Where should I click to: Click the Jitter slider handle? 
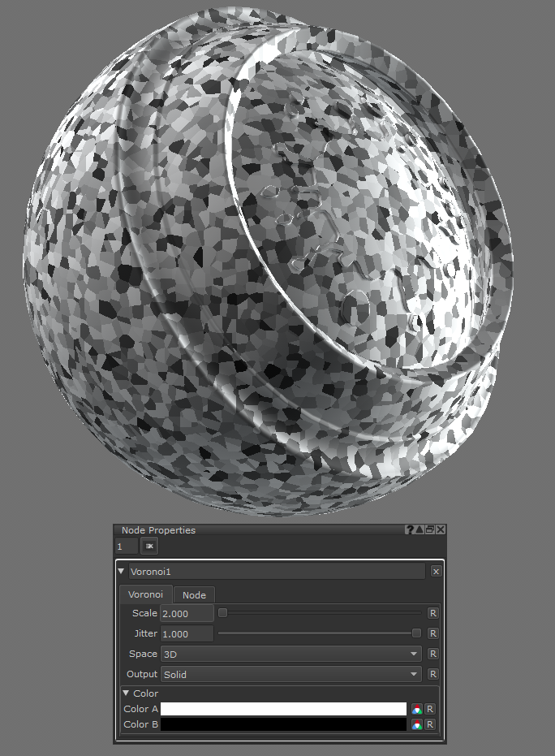point(416,633)
